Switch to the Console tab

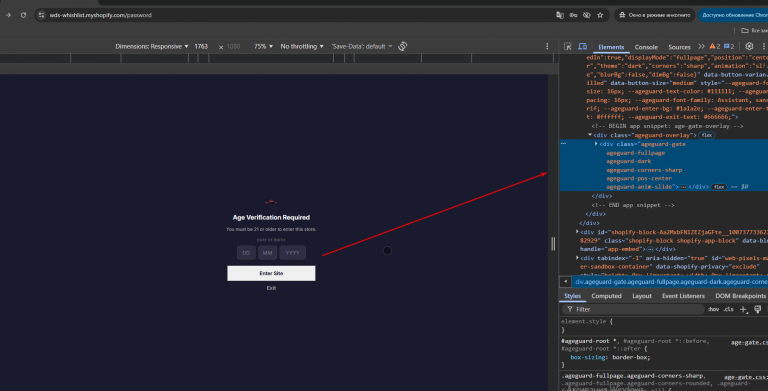(x=646, y=47)
